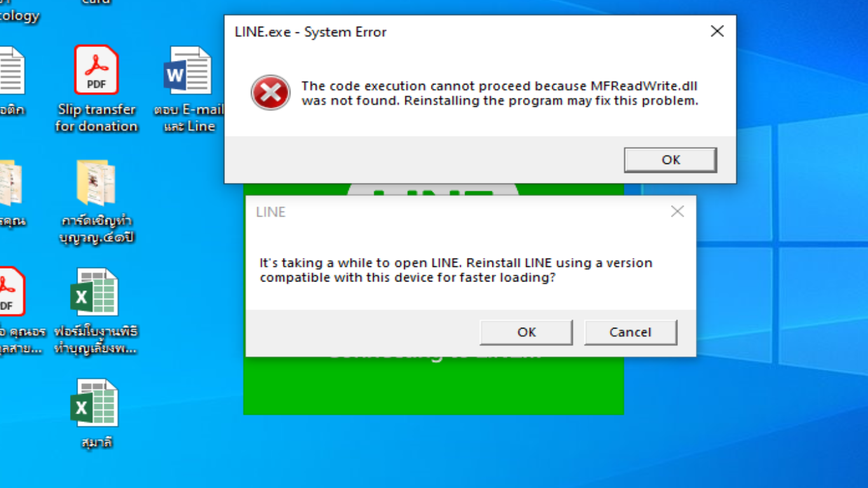This screenshot has height=488, width=868.
Task: Click the reinstall LINE message text
Action: tap(456, 270)
